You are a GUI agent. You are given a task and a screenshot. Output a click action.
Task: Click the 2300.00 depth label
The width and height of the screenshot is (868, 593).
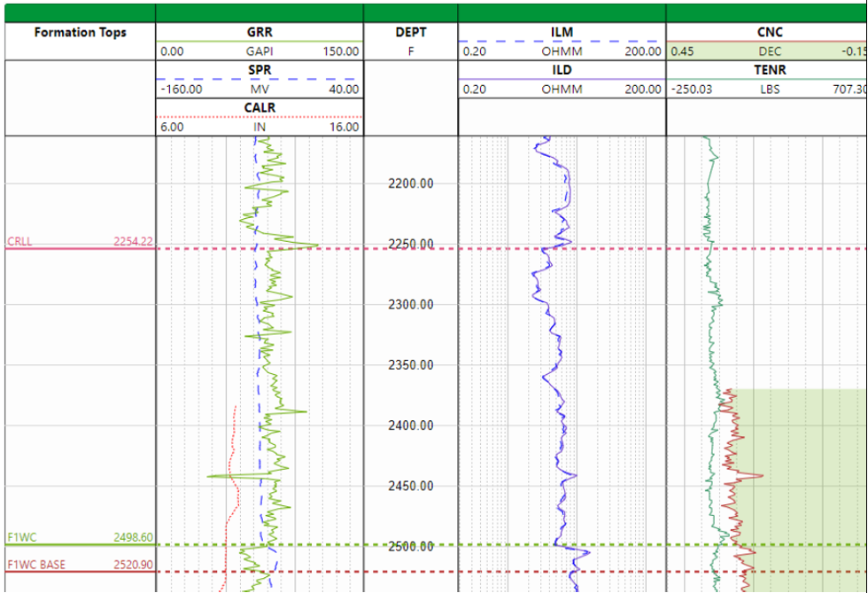coord(411,305)
